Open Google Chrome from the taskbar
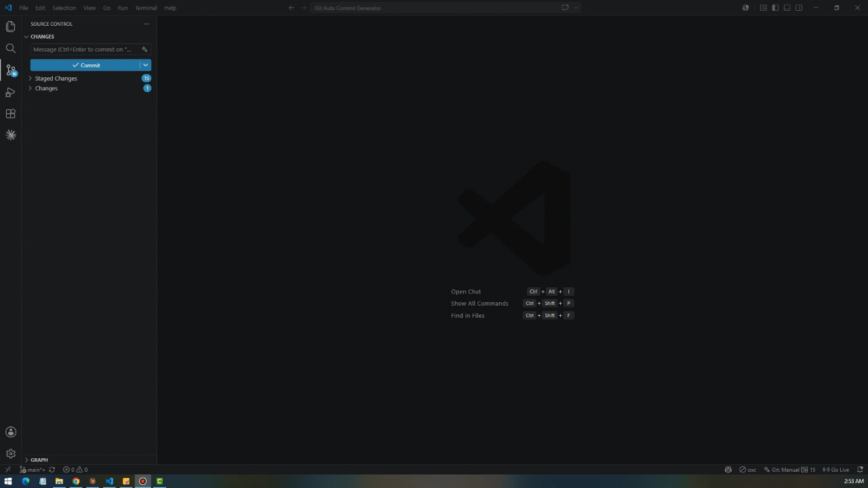The image size is (868, 488). (x=76, y=481)
